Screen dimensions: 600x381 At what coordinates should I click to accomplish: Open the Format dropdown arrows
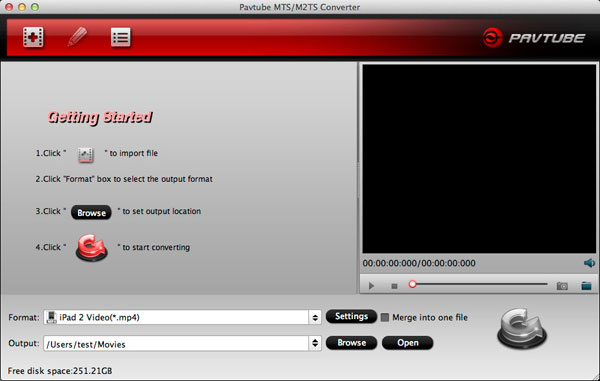point(315,318)
